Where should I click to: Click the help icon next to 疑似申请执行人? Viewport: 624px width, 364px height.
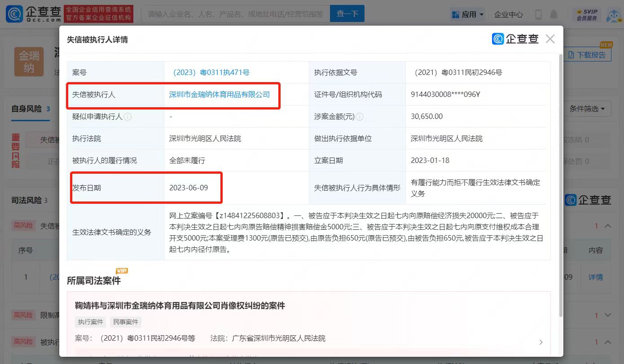[127, 117]
